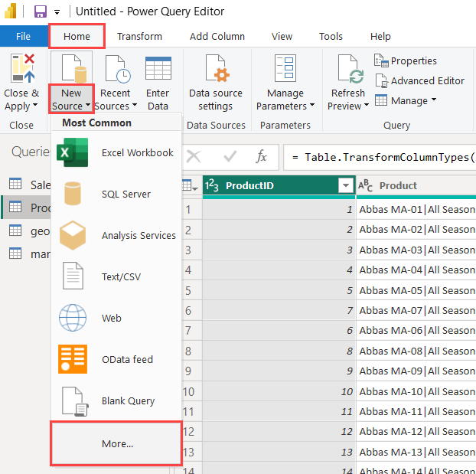This screenshot has width=476, height=474.
Task: Click the cancel X in formula bar
Action: [x=194, y=157]
